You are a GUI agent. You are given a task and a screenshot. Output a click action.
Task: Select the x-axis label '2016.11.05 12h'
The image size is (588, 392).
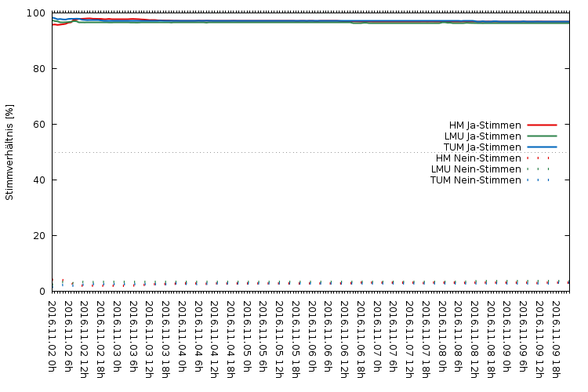(x=279, y=339)
